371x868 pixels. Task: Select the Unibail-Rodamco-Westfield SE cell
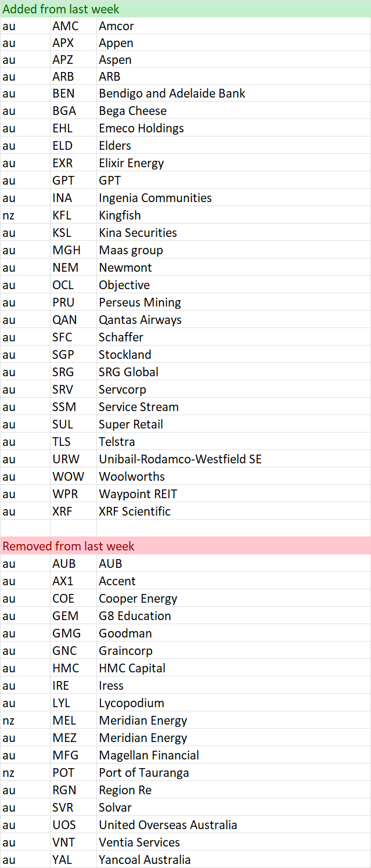[x=233, y=459]
